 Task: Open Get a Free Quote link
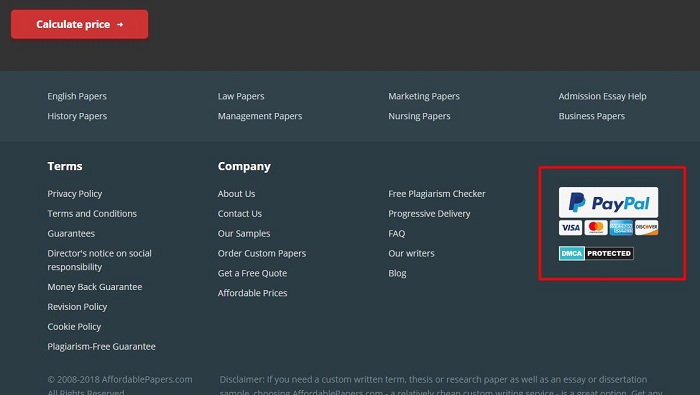(x=252, y=273)
